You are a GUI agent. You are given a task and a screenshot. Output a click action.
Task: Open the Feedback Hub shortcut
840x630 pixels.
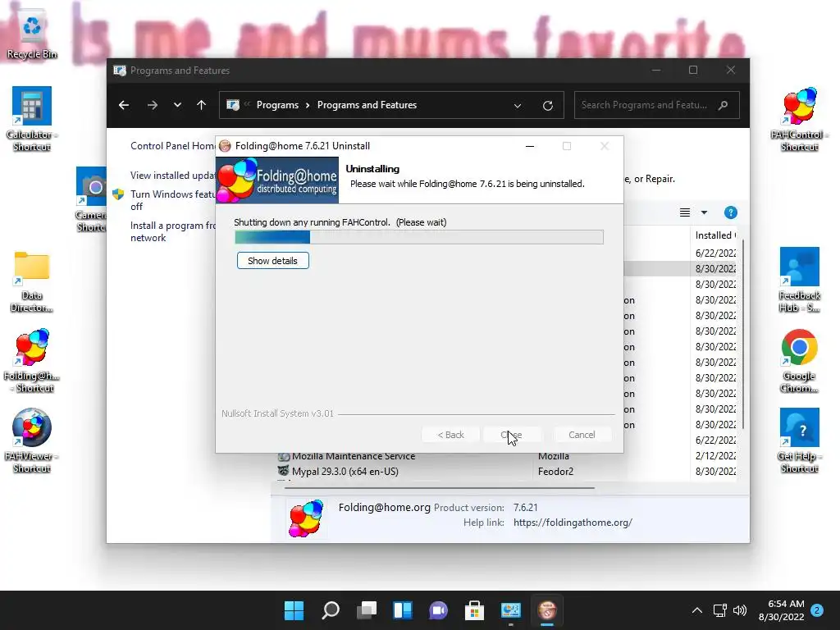(x=799, y=280)
